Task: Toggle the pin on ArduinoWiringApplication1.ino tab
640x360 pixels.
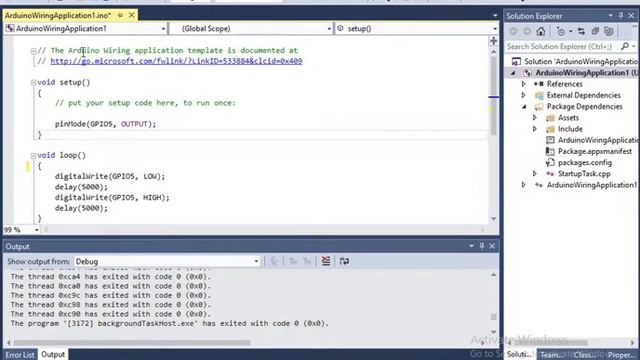Action: [120, 16]
